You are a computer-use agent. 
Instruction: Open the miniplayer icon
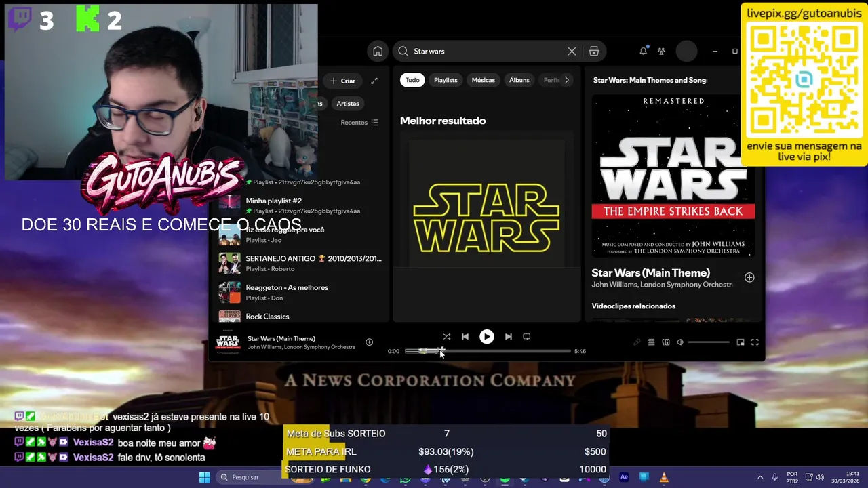pyautogui.click(x=741, y=342)
